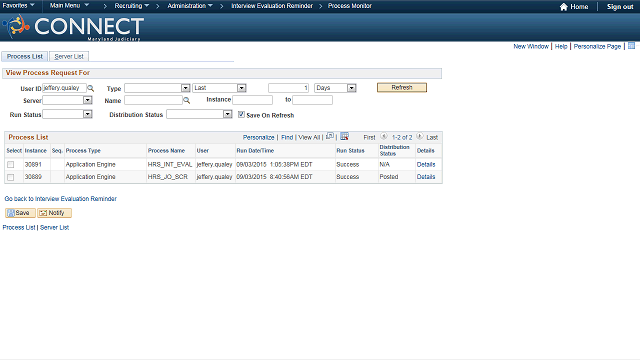
Task: Open the User ID lookup magnifier
Action: (x=91, y=88)
